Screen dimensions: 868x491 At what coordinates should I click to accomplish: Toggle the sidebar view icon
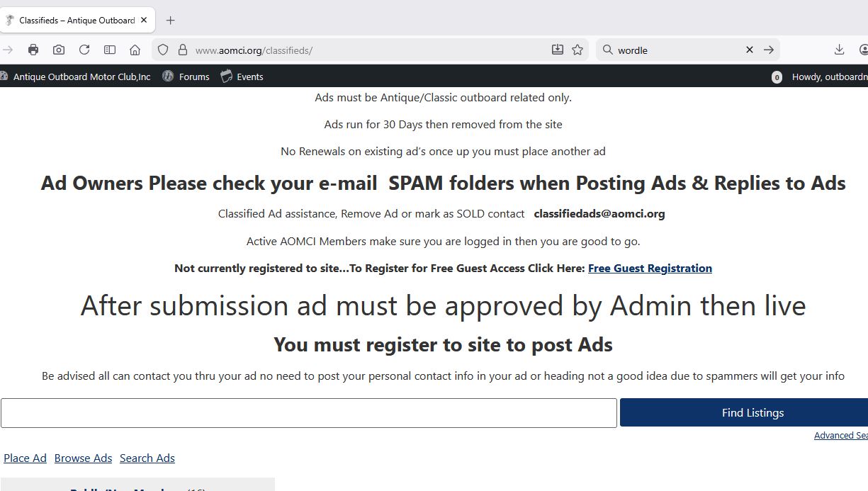click(110, 50)
